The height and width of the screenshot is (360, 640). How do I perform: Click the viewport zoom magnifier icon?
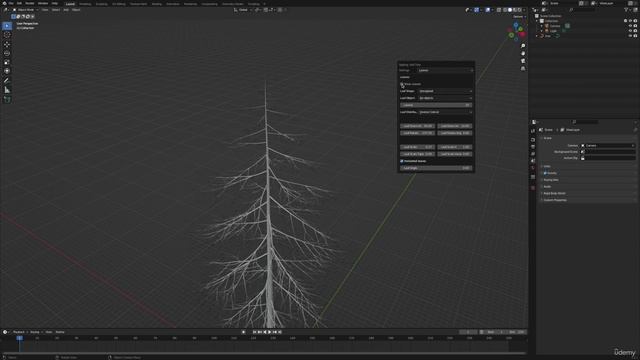click(523, 46)
